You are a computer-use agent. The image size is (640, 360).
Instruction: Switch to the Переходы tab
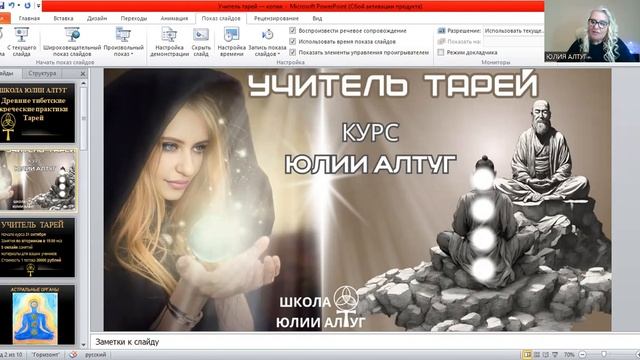tap(133, 18)
